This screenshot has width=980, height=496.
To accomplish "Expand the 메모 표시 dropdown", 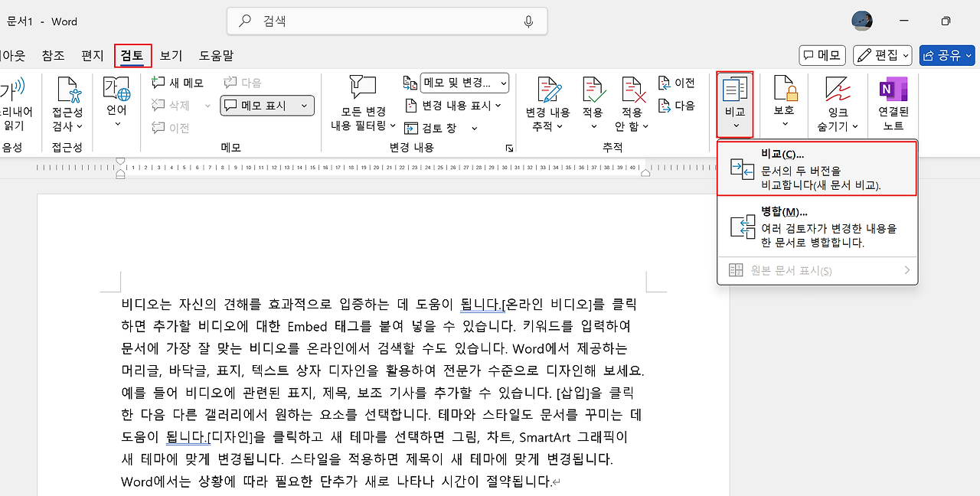I will click(x=304, y=106).
